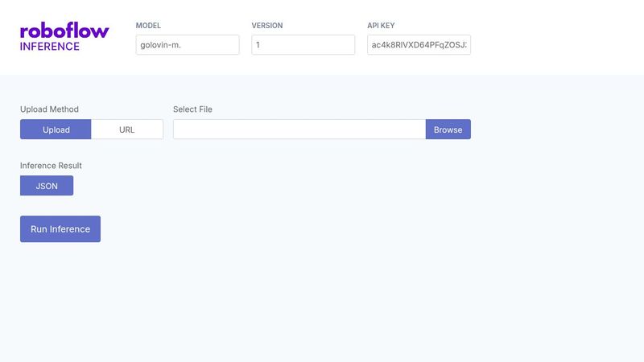Click the empty area below Run Inference
Viewport: 644px width, 362px height.
click(242, 306)
